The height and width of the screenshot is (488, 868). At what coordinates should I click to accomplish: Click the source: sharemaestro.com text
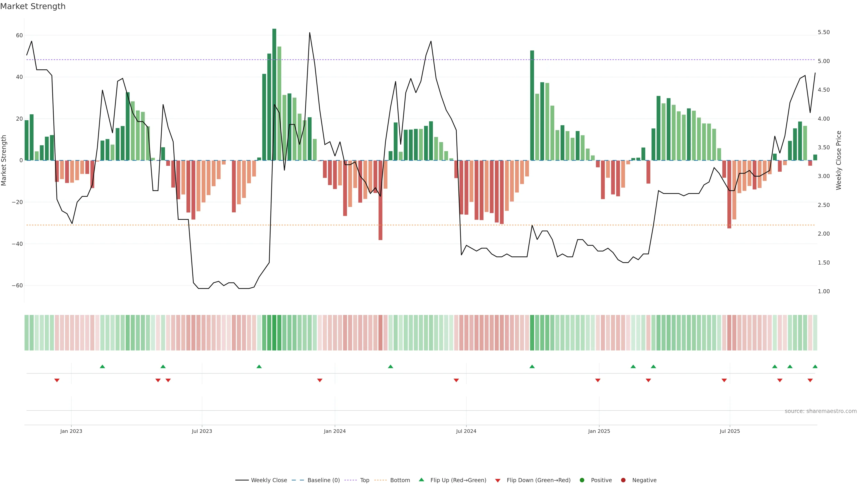[821, 411]
